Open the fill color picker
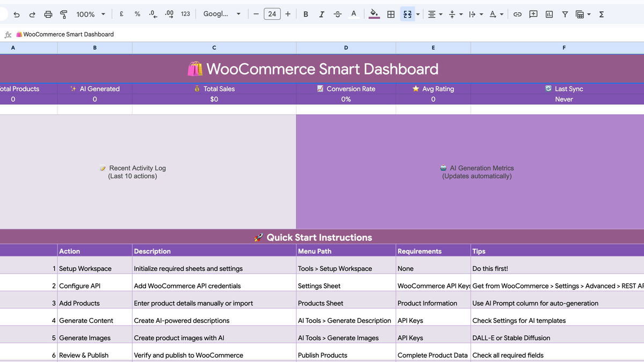 click(x=374, y=14)
